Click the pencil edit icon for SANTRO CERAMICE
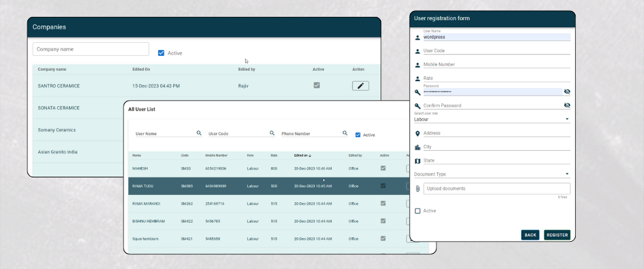Image resolution: width=644 pixels, height=269 pixels. click(360, 86)
